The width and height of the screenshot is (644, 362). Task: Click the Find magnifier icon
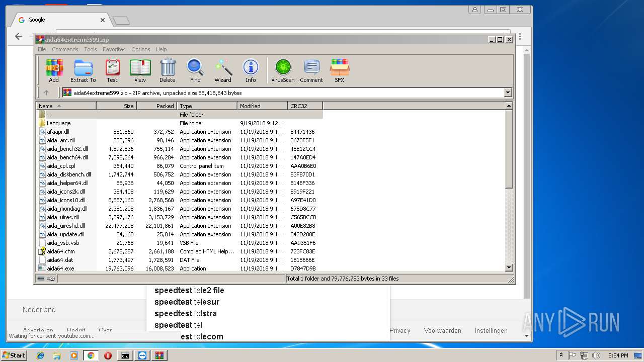(195, 71)
